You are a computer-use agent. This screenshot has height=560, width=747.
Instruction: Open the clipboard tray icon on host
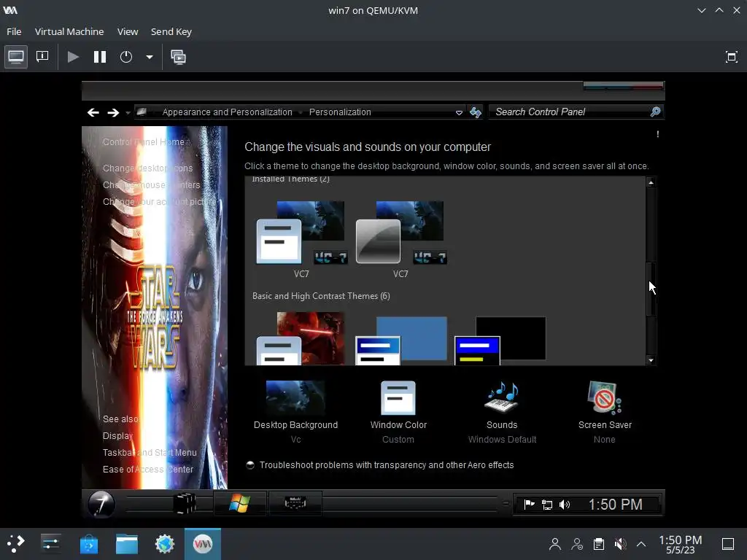click(599, 544)
